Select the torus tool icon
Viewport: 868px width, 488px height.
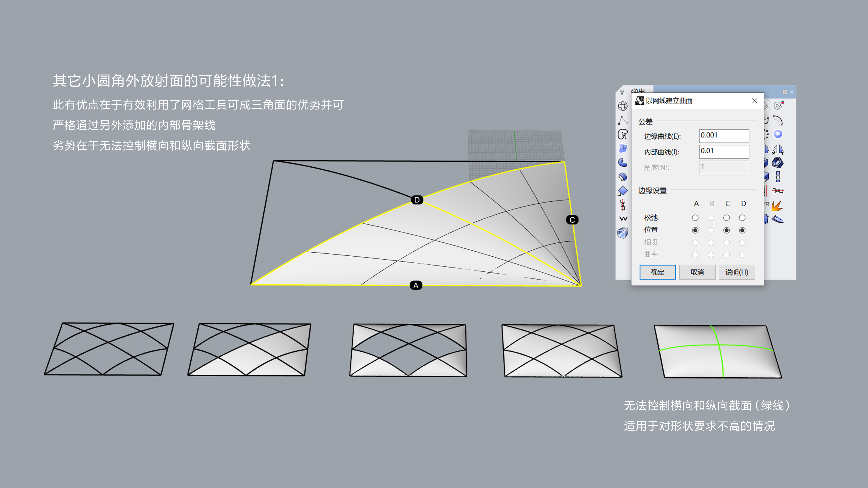click(x=778, y=133)
